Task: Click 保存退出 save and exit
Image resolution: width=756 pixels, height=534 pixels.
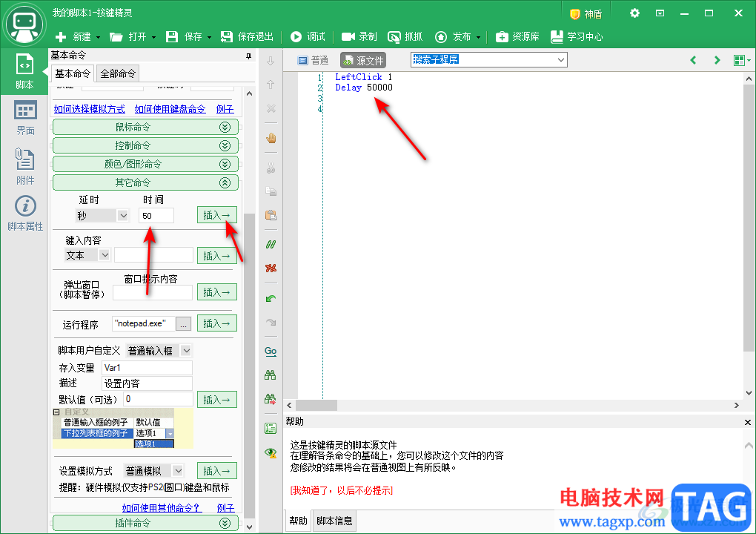Action: pos(247,36)
